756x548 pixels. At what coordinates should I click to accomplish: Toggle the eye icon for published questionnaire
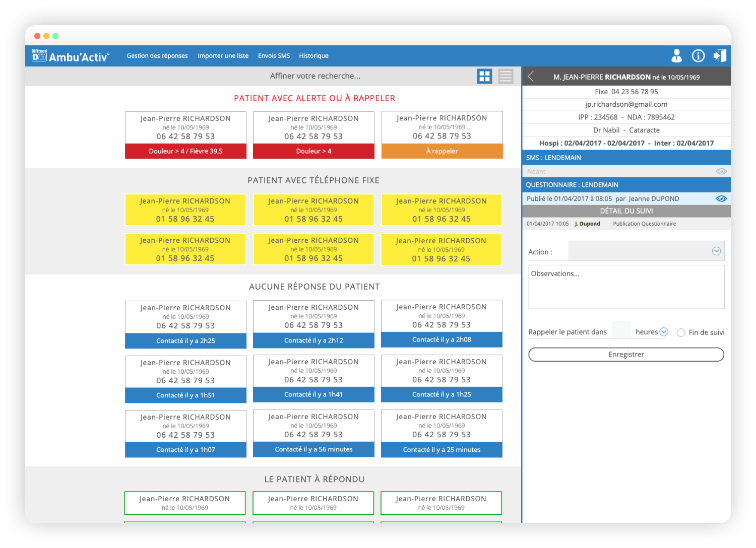(721, 198)
